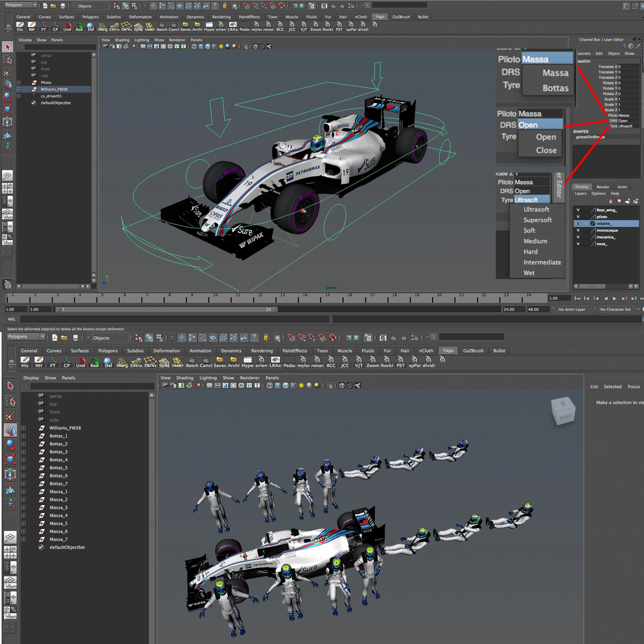Open the Lighting menu in top viewport panel
The height and width of the screenshot is (644, 644).
tap(142, 40)
